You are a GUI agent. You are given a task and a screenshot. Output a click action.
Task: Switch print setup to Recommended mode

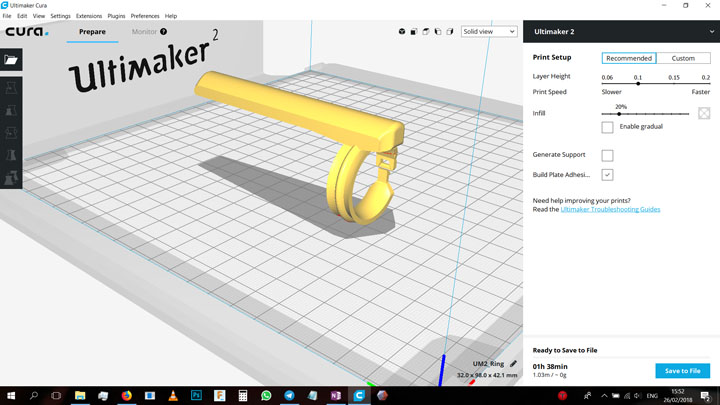tap(629, 58)
